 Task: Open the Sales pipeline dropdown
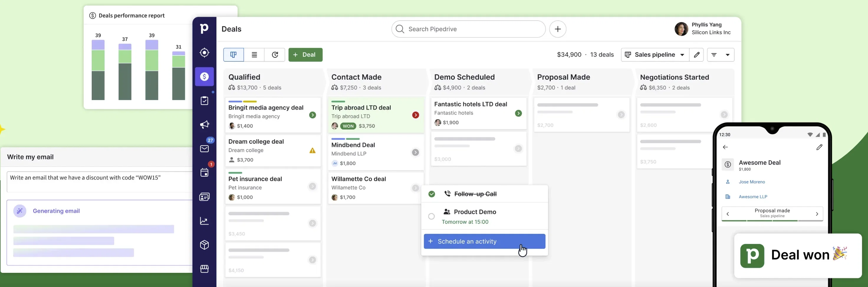[655, 55]
